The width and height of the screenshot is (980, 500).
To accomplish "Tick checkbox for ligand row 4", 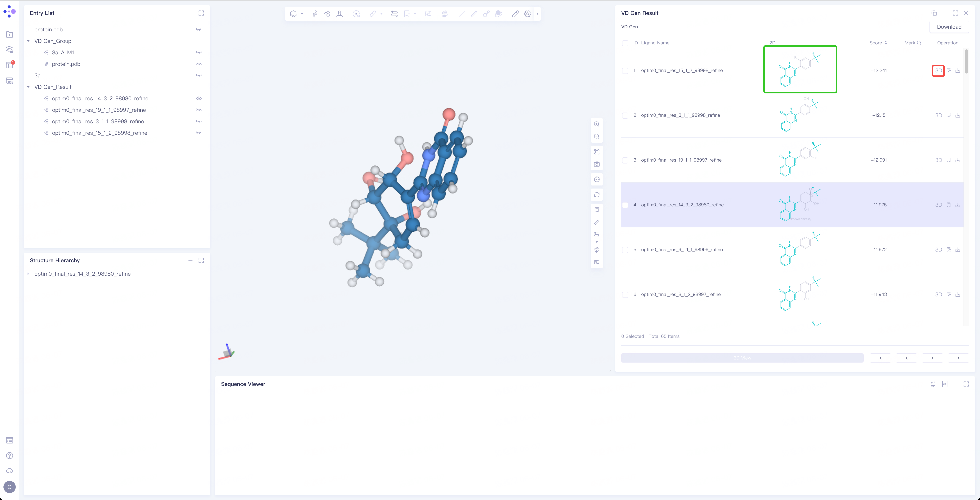I will pyautogui.click(x=625, y=205).
